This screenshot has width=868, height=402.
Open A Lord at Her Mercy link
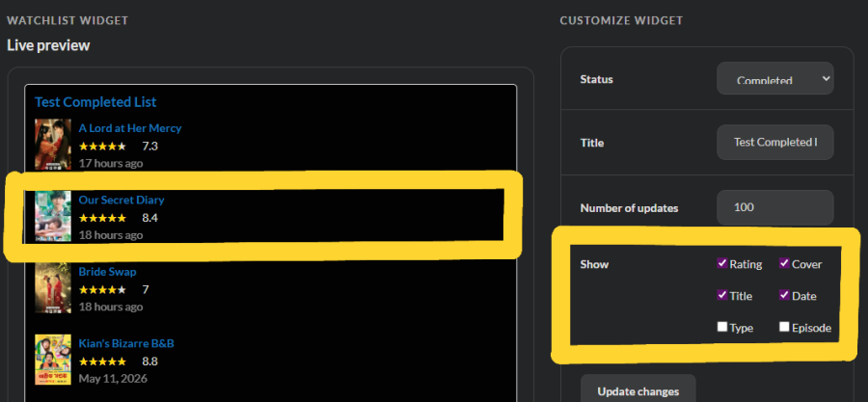pyautogui.click(x=129, y=128)
